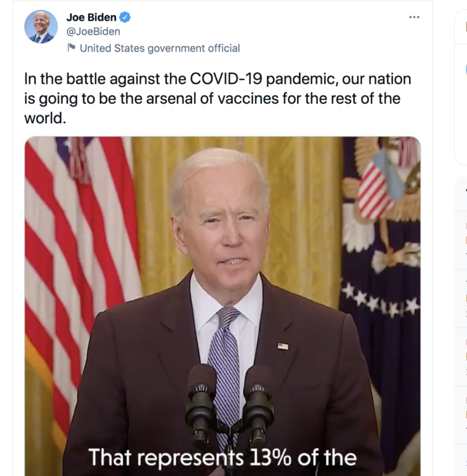The image size is (467, 476).
Task: Click the government official flag icon
Action: [x=71, y=48]
